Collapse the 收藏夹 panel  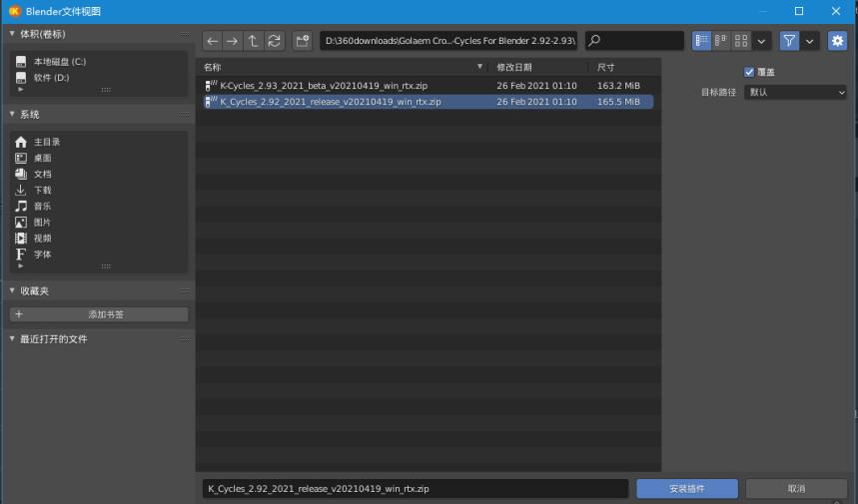pyautogui.click(x=12, y=290)
